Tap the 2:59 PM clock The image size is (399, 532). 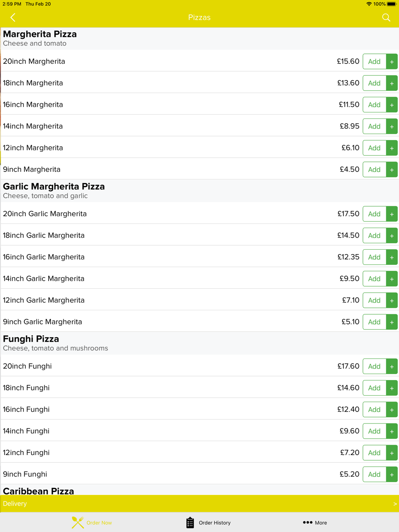coord(12,4)
